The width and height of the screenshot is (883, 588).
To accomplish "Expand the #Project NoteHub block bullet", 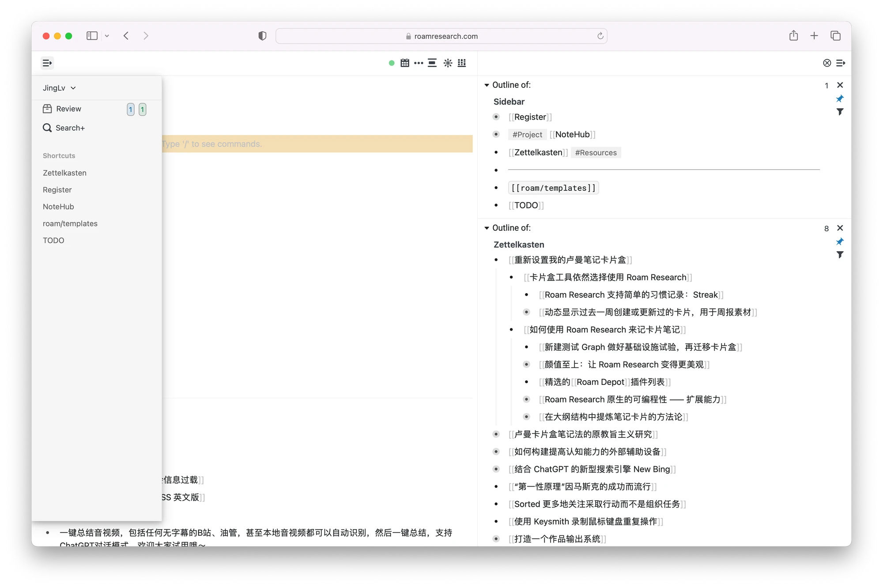I will [x=496, y=134].
